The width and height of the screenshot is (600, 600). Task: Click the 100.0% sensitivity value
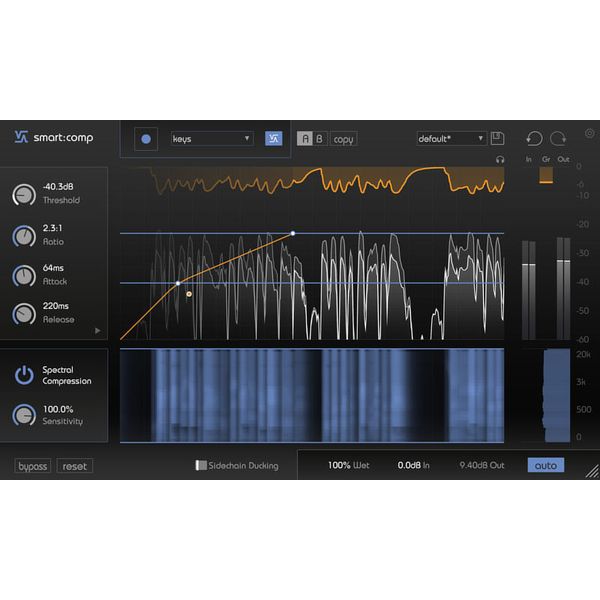(58, 409)
